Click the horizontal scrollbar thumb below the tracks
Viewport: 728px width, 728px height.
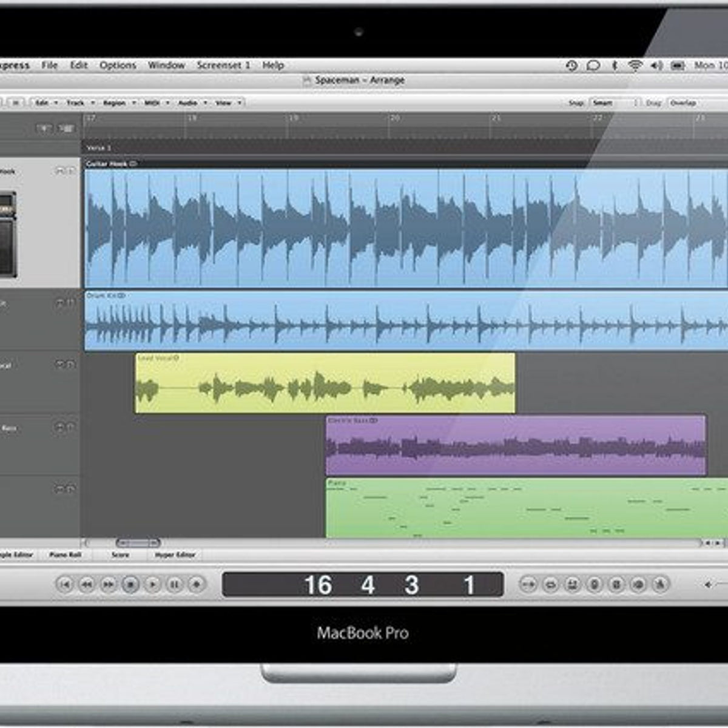(x=138, y=543)
